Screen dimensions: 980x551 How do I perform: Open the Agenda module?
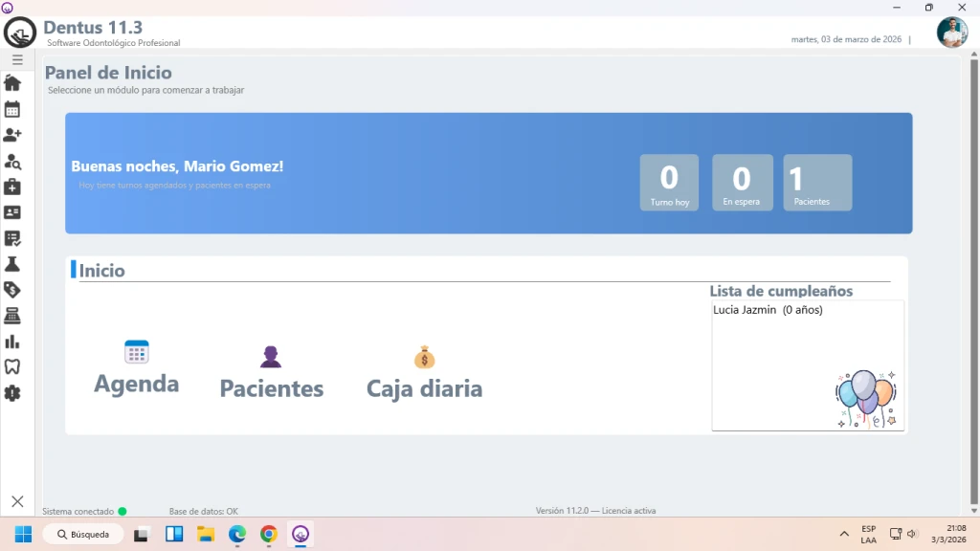point(136,368)
